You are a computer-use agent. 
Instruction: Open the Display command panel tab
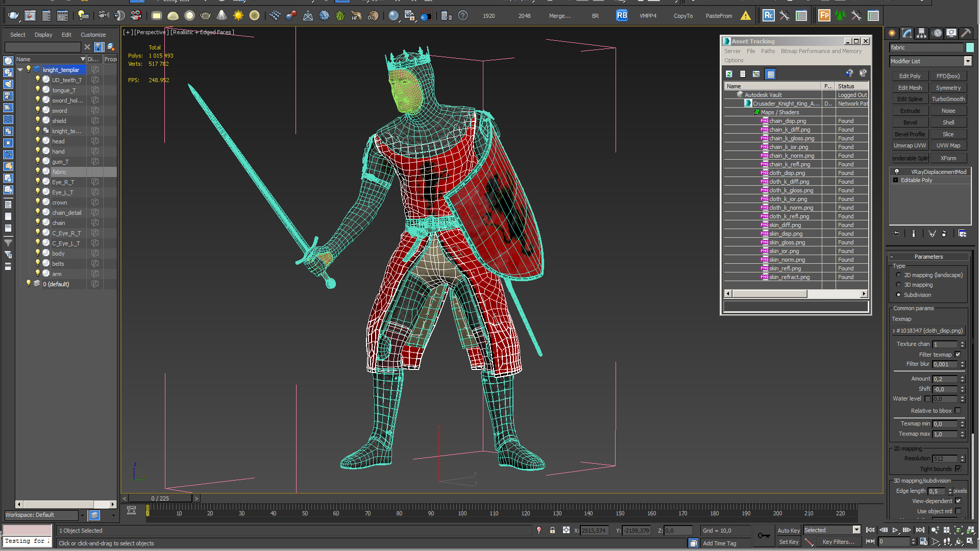[951, 33]
